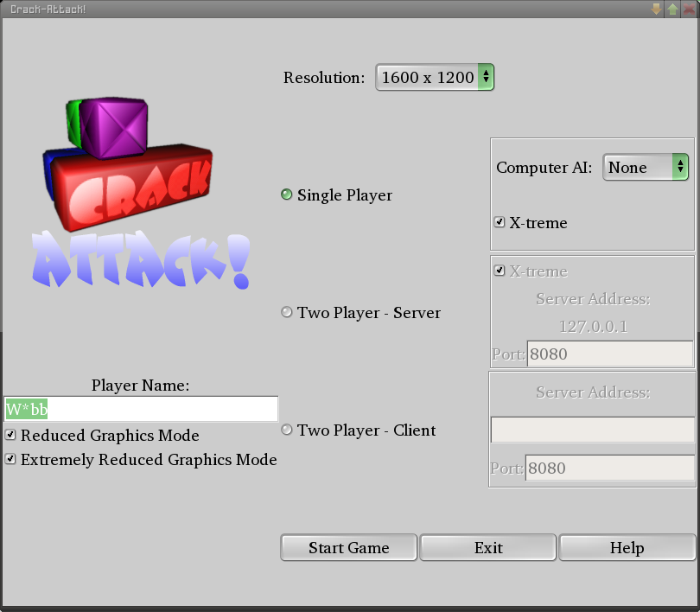This screenshot has height=612, width=700.
Task: Maximize the window with the green arrow icon
Action: (672, 9)
